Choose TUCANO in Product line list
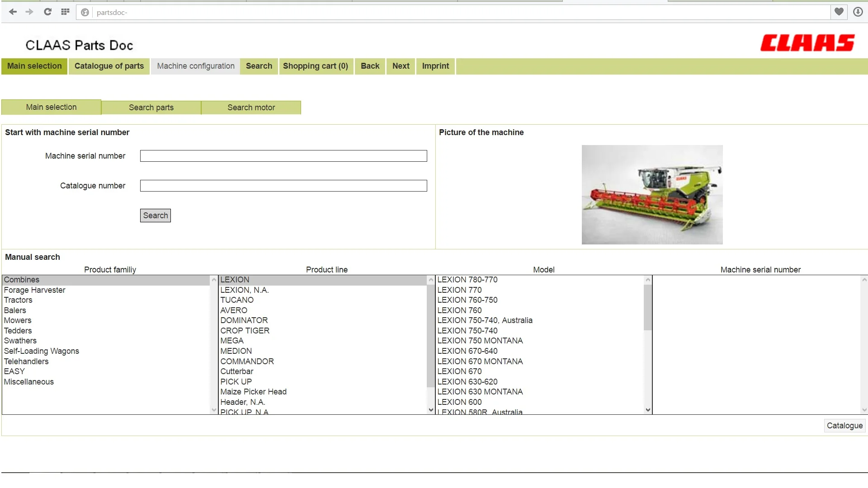Screen dimensions: 868x488 click(237, 300)
